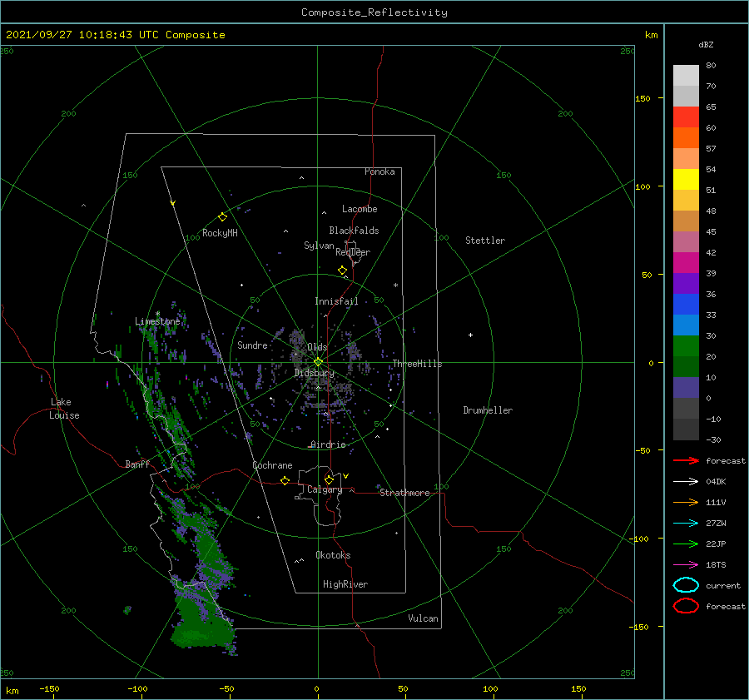The height and width of the screenshot is (700, 749).
Task: Click the white 04DK arrow icon
Action: [x=686, y=482]
